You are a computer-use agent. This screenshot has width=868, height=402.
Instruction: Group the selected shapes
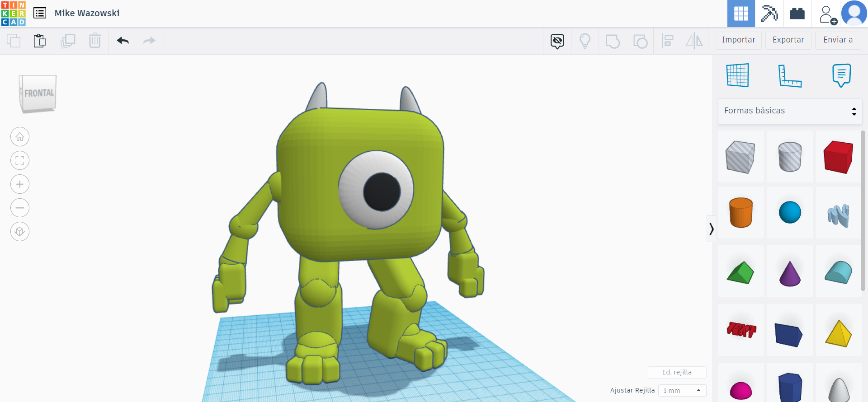coord(613,41)
